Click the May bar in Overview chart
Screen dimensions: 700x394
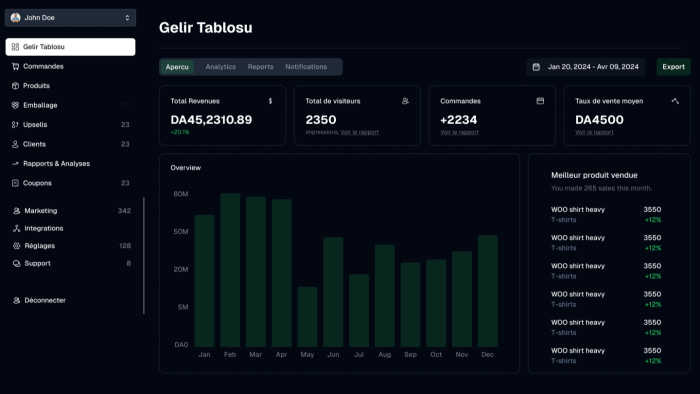(x=307, y=317)
